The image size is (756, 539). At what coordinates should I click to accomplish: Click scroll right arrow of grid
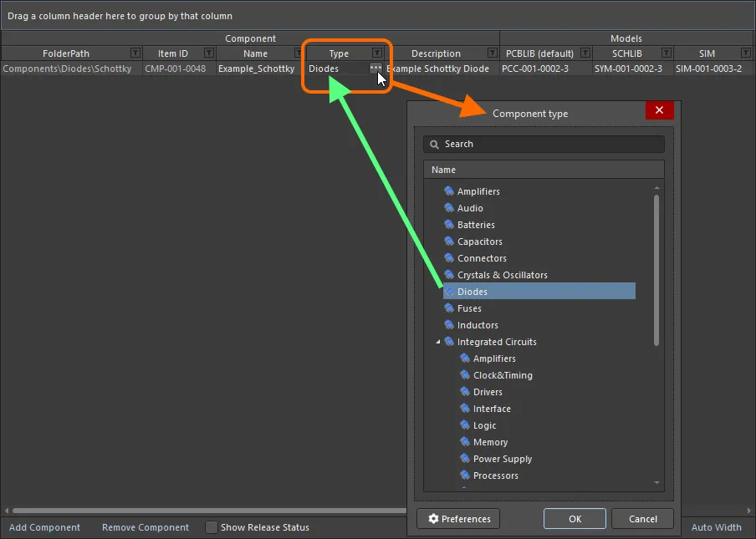tap(748, 511)
